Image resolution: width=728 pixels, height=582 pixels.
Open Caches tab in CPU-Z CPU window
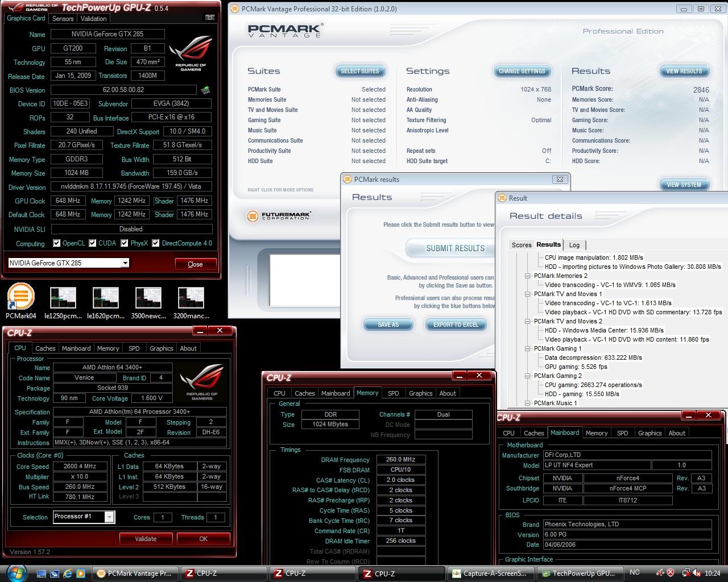click(x=45, y=348)
